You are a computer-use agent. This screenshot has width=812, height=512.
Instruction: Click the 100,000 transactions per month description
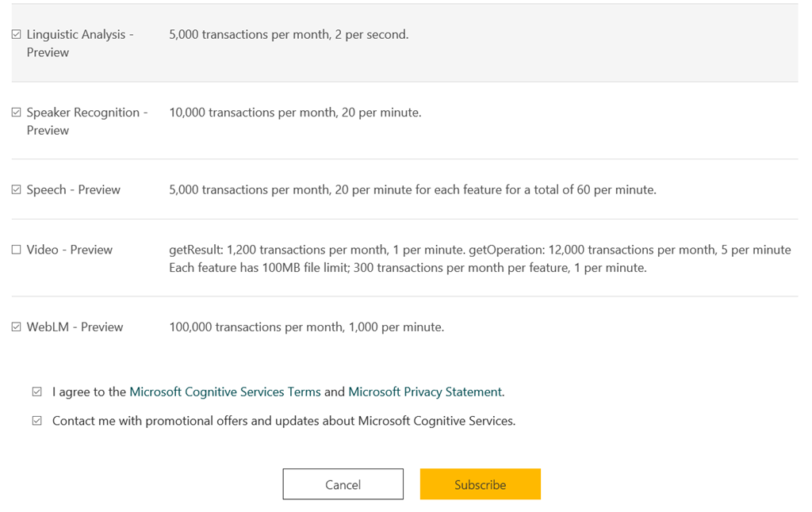[307, 327]
